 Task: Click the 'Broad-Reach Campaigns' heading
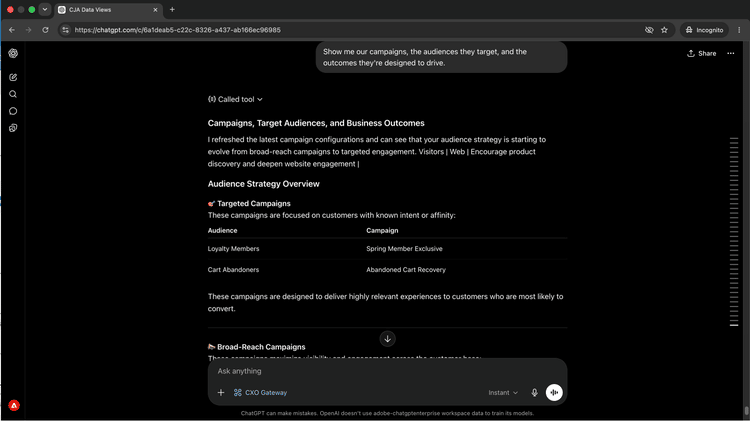tap(261, 347)
